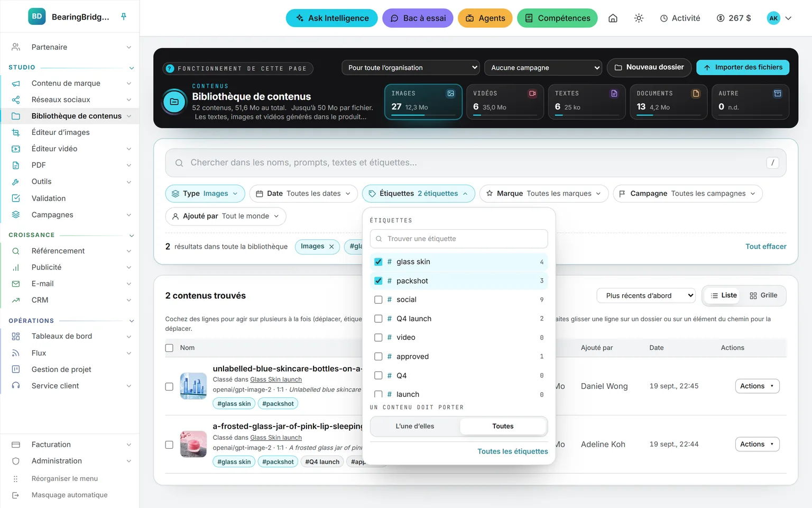The width and height of the screenshot is (812, 508).
Task: Expand the Date filter dropdown
Action: click(303, 194)
